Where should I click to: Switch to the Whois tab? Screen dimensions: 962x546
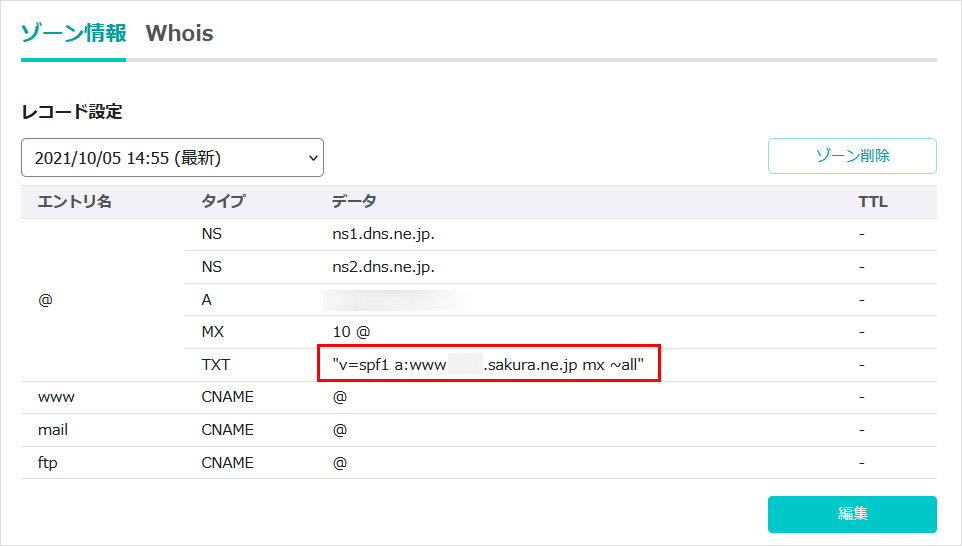pyautogui.click(x=179, y=33)
